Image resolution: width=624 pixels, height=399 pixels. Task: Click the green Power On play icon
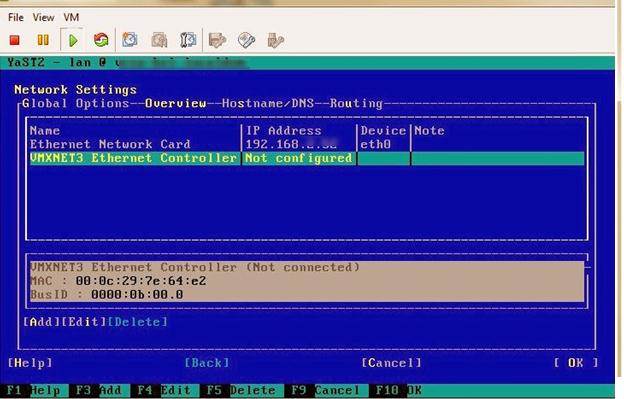pyautogui.click(x=73, y=41)
